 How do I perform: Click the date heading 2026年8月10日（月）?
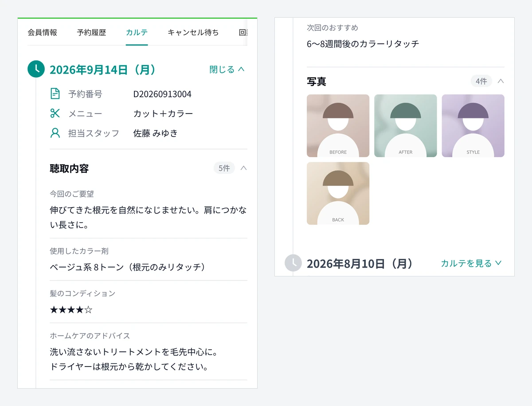pyautogui.click(x=360, y=264)
